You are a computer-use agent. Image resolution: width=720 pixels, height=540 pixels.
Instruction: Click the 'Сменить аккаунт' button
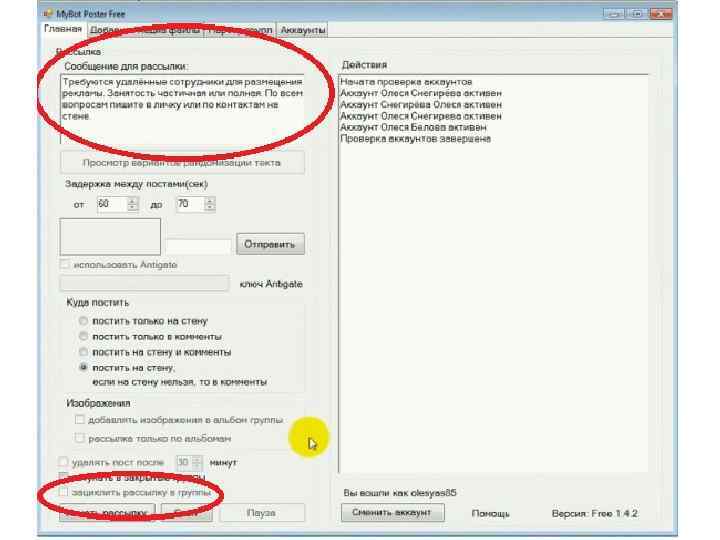coord(393,512)
